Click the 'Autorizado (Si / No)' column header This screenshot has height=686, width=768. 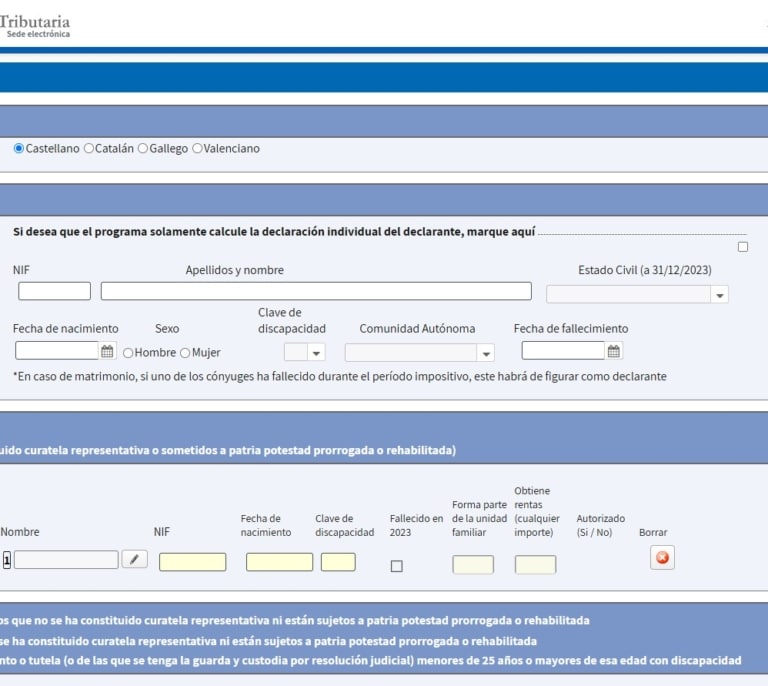600,525
